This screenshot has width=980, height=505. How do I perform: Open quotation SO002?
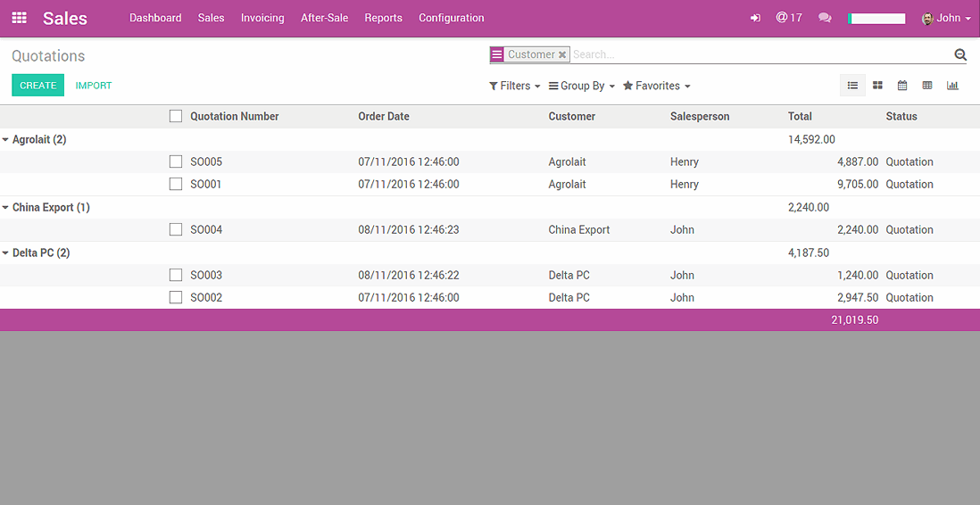(x=206, y=297)
